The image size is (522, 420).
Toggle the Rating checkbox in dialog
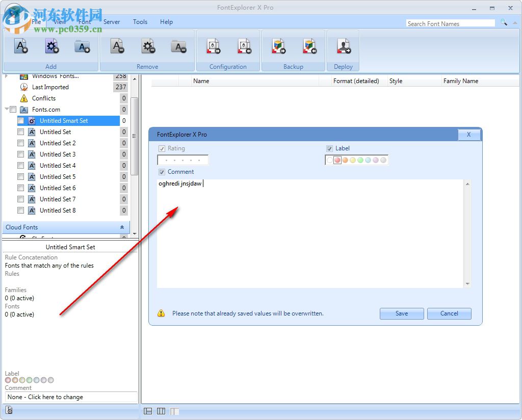pyautogui.click(x=162, y=148)
